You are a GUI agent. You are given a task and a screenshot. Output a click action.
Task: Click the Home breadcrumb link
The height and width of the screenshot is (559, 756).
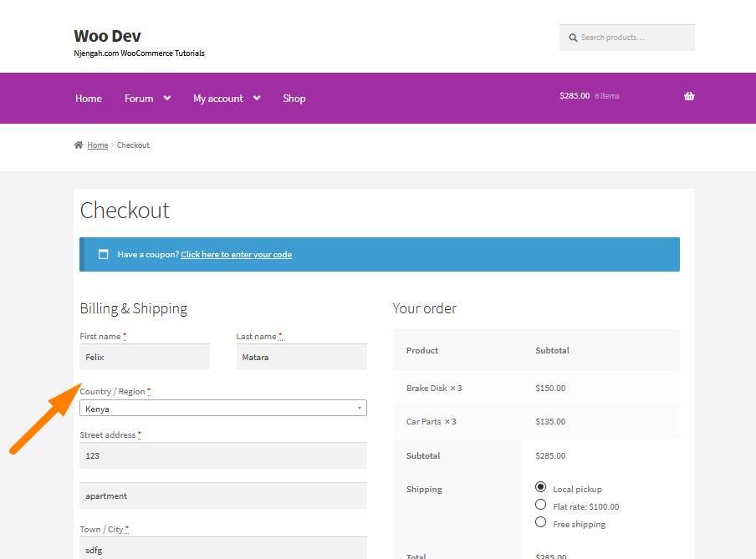point(97,145)
